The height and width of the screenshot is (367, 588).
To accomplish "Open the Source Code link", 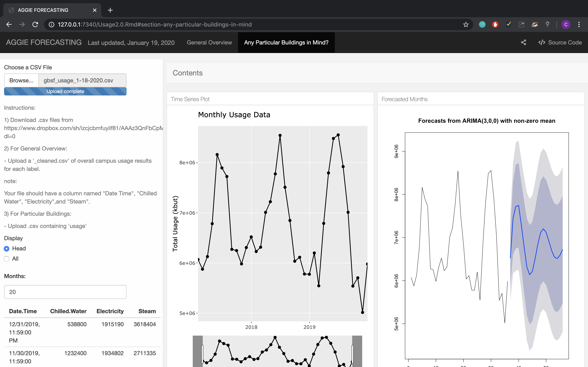I will click(560, 42).
